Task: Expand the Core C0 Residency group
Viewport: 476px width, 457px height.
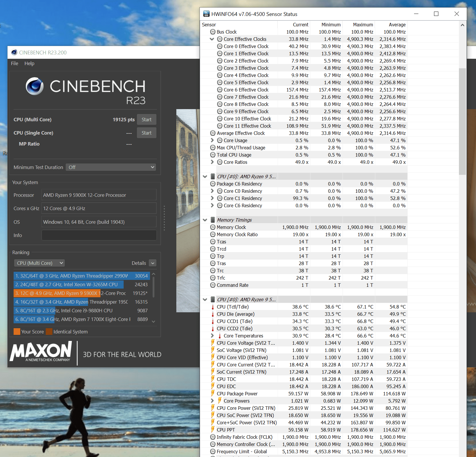Action: point(212,191)
